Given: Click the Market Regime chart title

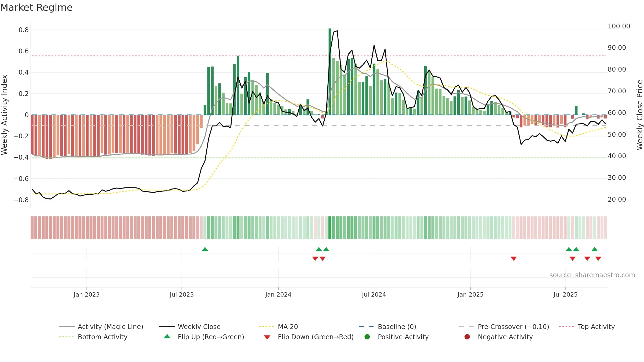Looking at the screenshot, I should (36, 8).
